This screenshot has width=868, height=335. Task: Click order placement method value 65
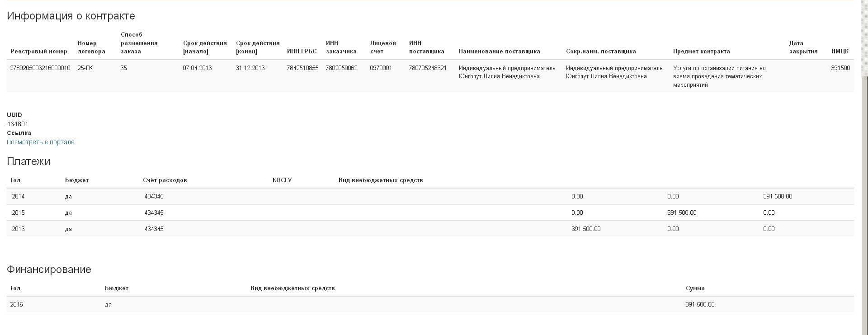(x=123, y=68)
